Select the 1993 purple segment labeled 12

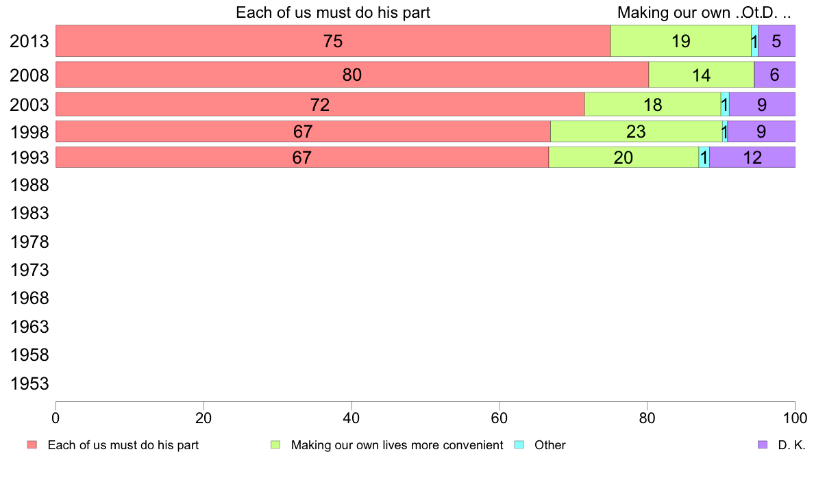pyautogui.click(x=752, y=157)
